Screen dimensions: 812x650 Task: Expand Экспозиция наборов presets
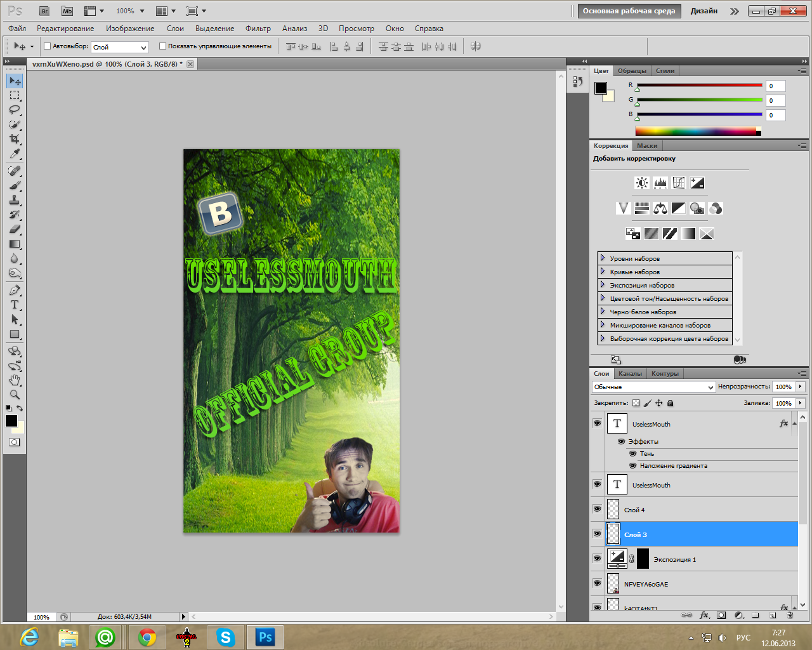(x=603, y=285)
